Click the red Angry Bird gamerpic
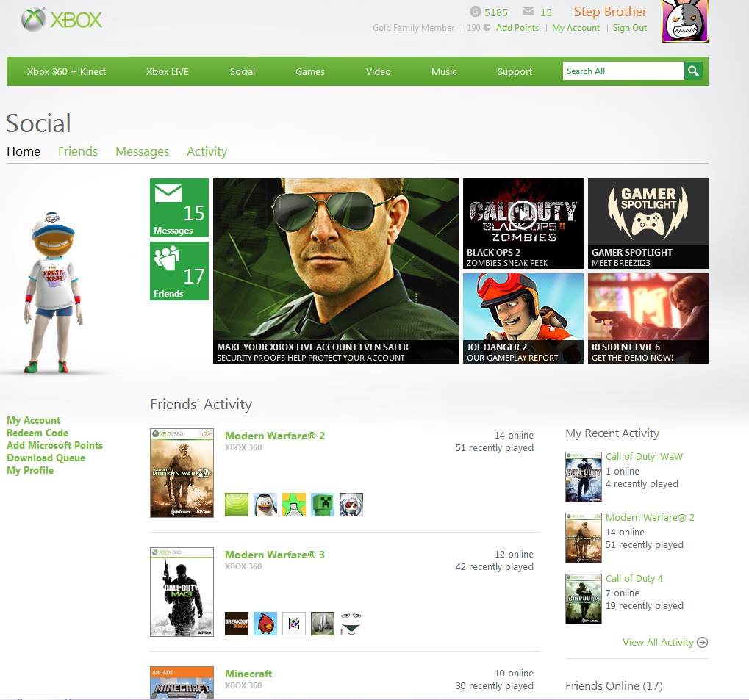This screenshot has width=749, height=700. 265,624
